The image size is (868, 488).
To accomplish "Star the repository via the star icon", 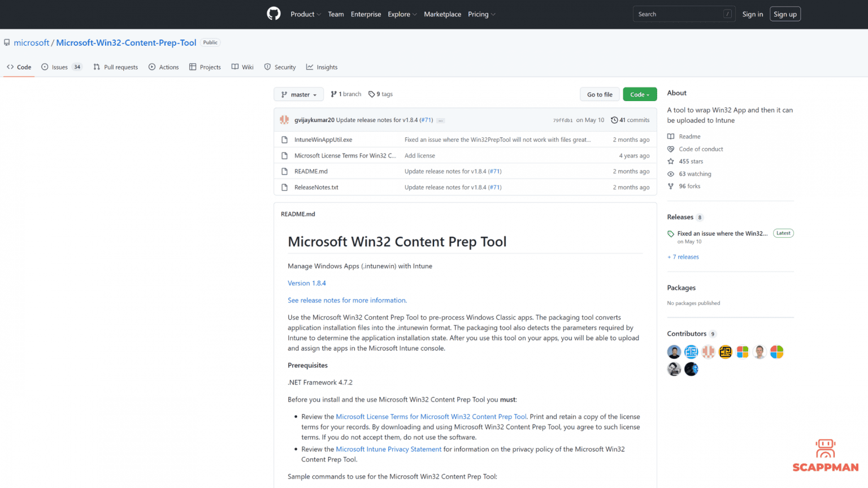I will (x=670, y=161).
